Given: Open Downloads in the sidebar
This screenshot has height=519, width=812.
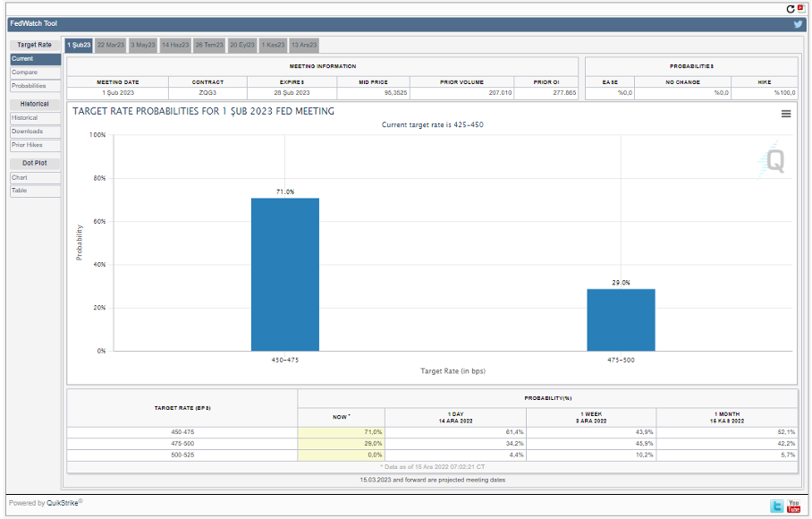Looking at the screenshot, I should (x=35, y=132).
